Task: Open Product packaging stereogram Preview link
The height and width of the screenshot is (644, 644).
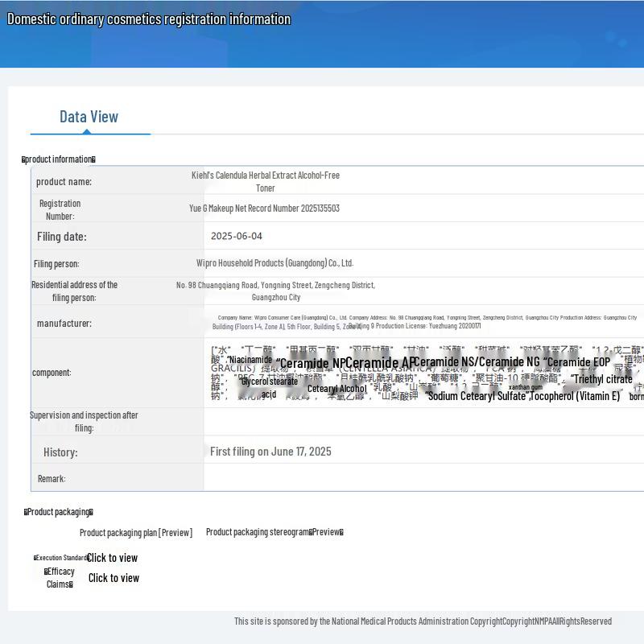Action: [x=275, y=532]
